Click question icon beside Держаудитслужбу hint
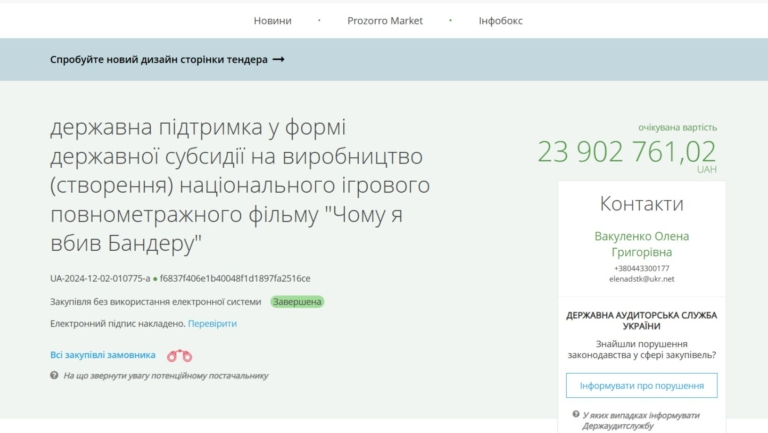The image size is (768, 433). [x=576, y=414]
